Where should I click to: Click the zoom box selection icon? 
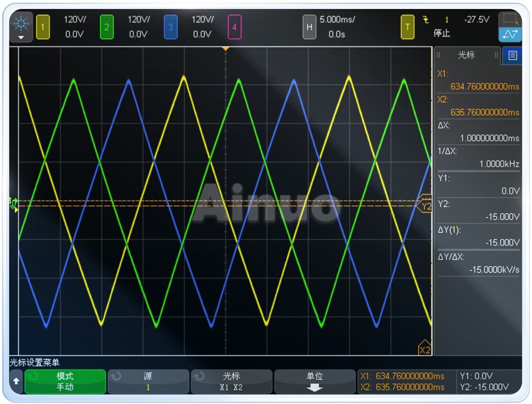[x=510, y=19]
